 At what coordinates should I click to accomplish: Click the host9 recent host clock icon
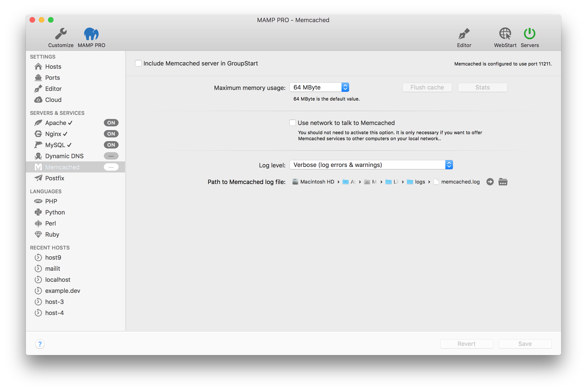pyautogui.click(x=38, y=257)
